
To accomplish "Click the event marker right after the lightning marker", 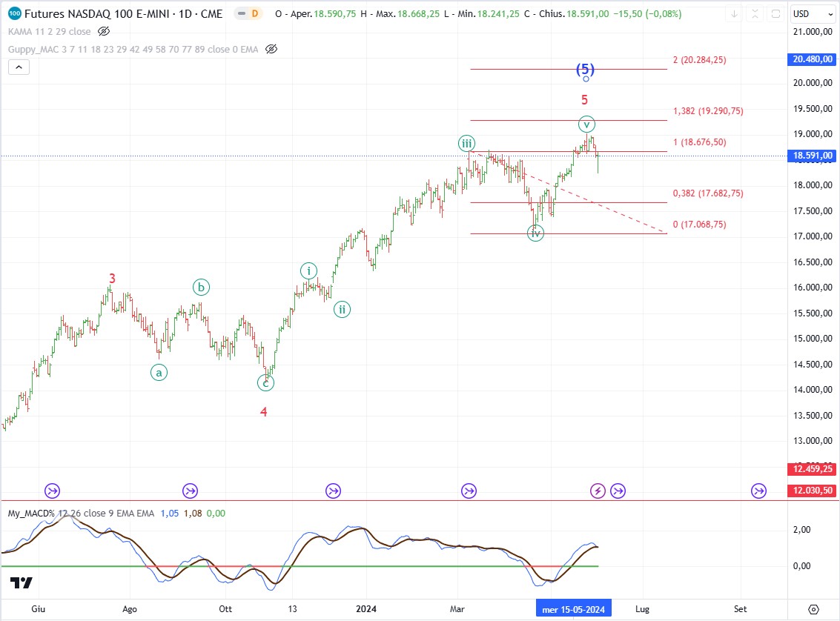I will pos(618,491).
